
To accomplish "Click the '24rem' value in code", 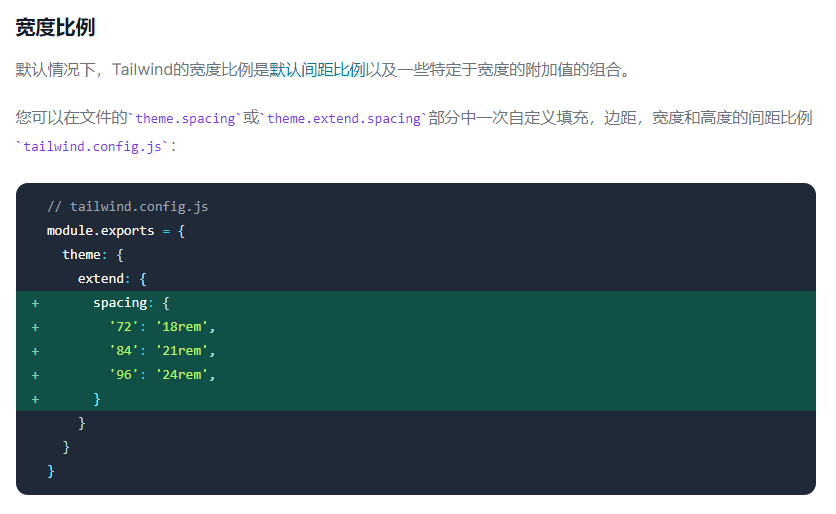I will (181, 374).
